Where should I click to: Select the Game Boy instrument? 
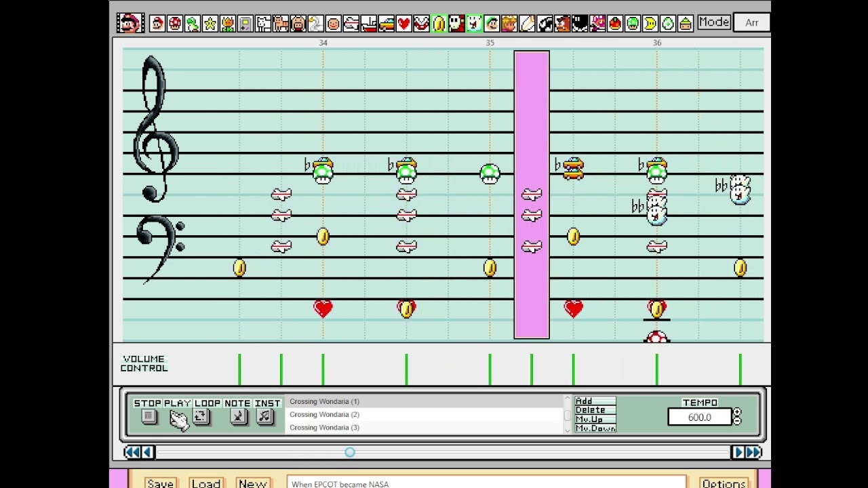click(x=245, y=24)
